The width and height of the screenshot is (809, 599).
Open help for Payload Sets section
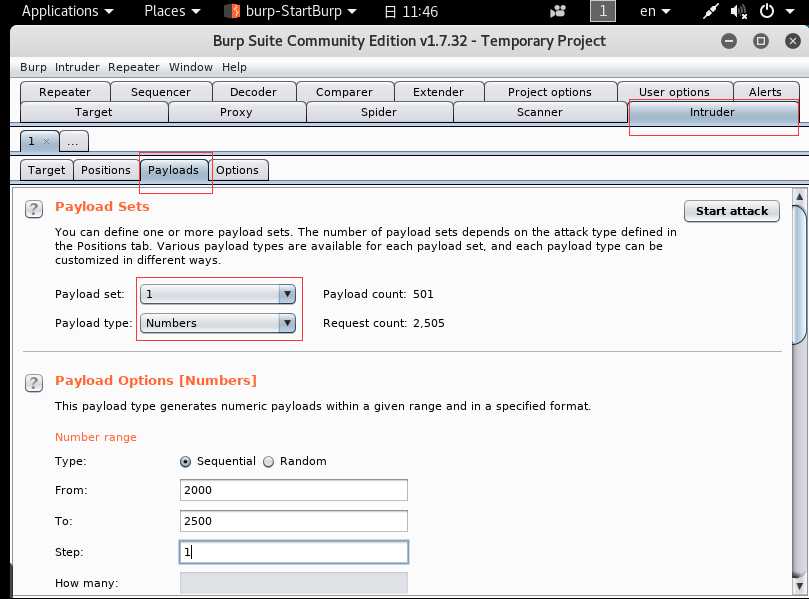click(34, 209)
